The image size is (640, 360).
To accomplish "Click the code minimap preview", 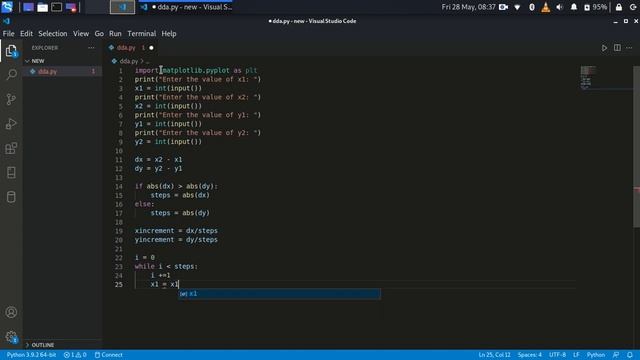I will point(589,78).
